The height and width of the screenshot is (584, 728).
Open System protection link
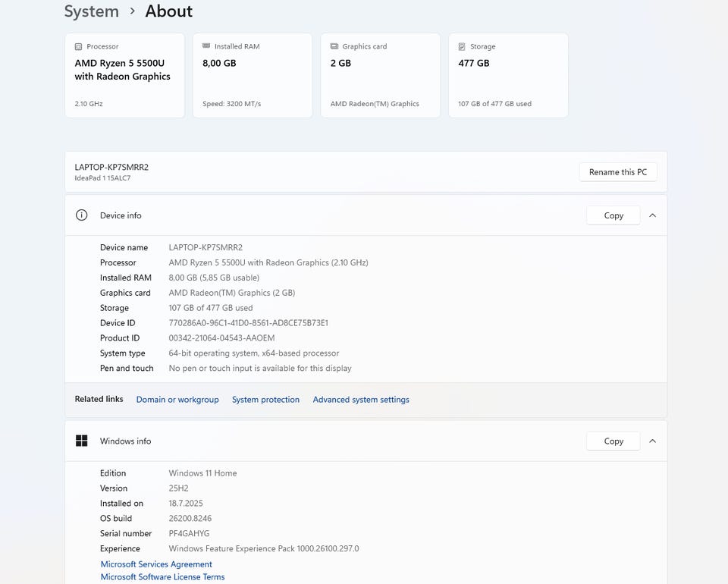pyautogui.click(x=265, y=400)
